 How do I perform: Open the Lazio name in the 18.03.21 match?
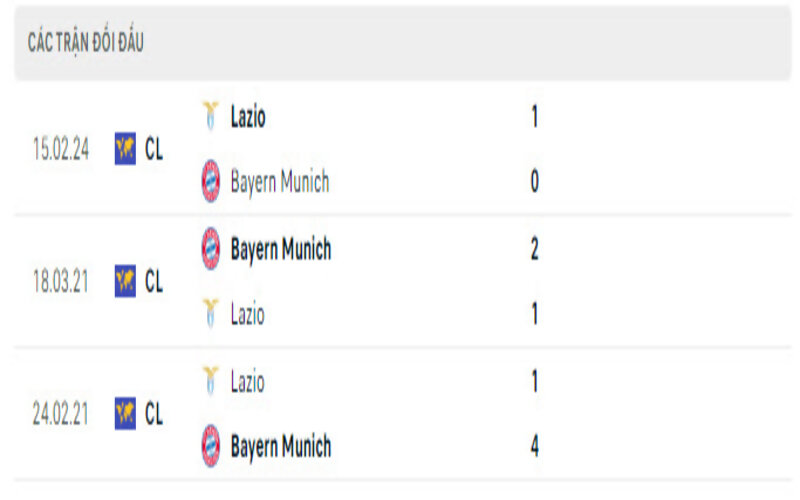(248, 315)
